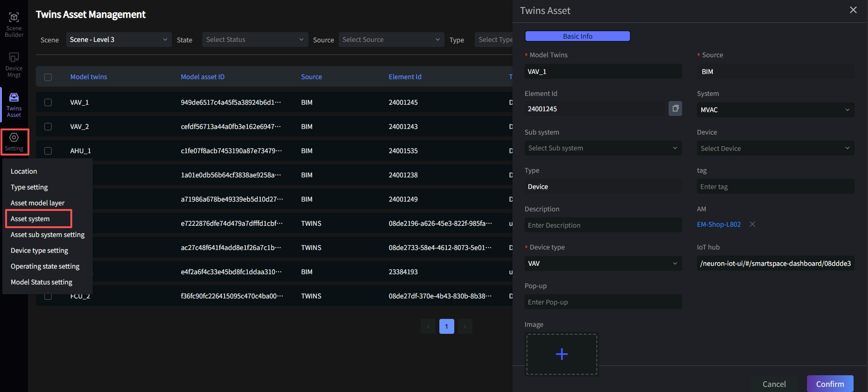Expand the Scene - Level 3 dropdown
The height and width of the screenshot is (392, 868).
[118, 40]
